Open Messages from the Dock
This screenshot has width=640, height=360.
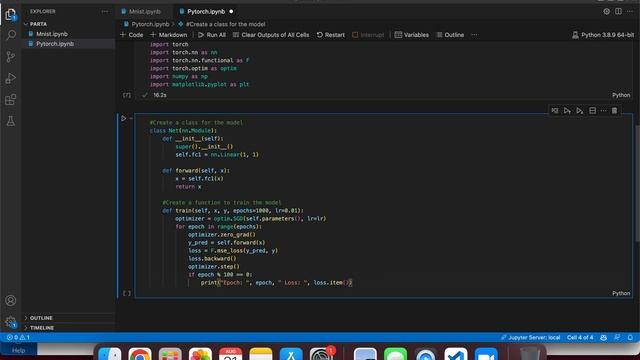pyautogui.click(x=395, y=354)
